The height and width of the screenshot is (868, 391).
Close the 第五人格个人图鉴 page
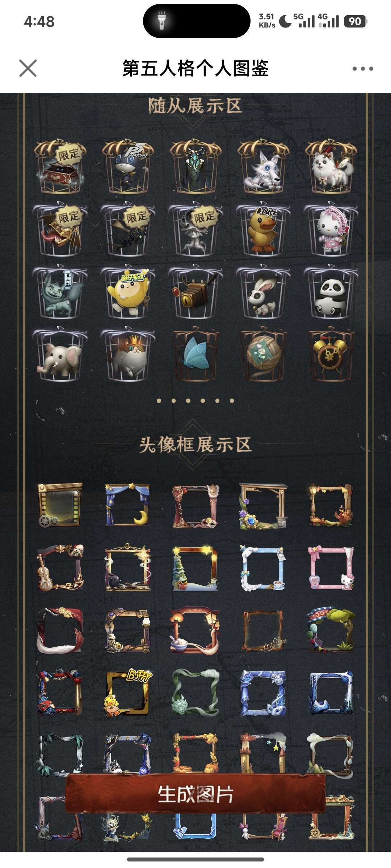click(x=28, y=68)
